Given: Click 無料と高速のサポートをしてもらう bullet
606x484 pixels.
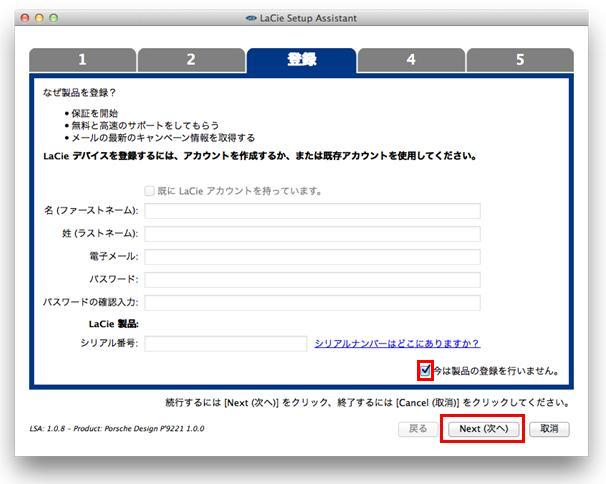Looking at the screenshot, I should click(145, 125).
